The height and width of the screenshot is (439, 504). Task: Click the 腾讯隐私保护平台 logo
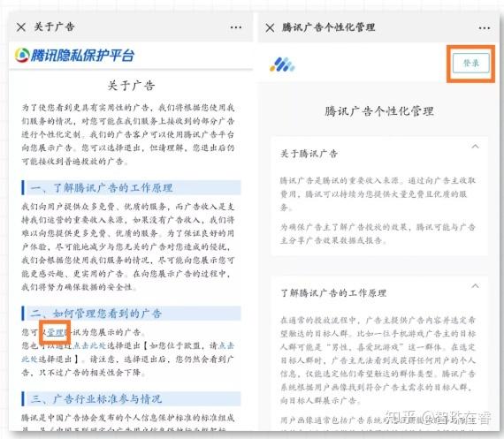point(74,56)
